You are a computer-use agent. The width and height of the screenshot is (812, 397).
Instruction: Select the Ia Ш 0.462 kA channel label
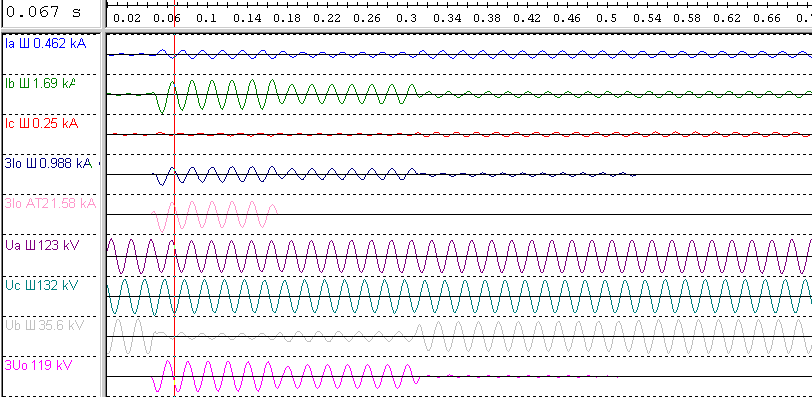46,43
